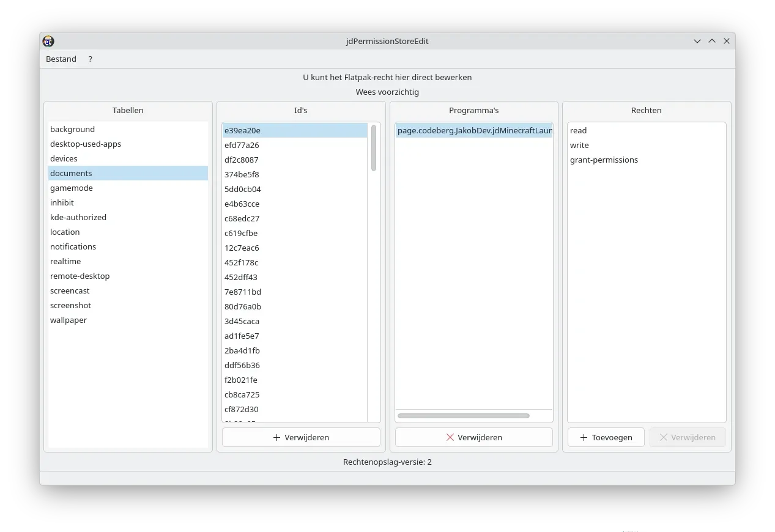Maximize the jdPermissionStoreEdit window

(x=712, y=41)
